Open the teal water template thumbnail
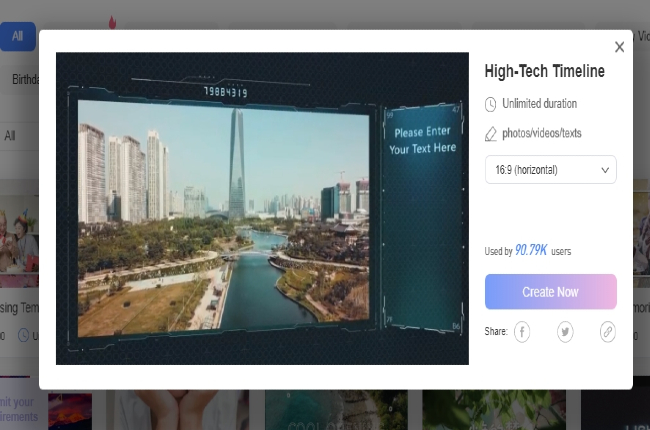 tap(335, 410)
